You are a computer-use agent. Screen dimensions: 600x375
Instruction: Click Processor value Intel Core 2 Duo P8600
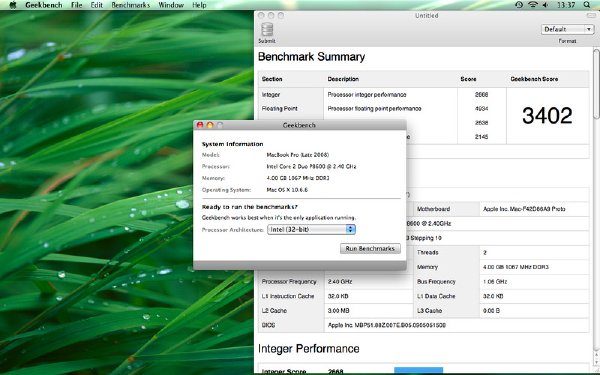click(x=311, y=166)
